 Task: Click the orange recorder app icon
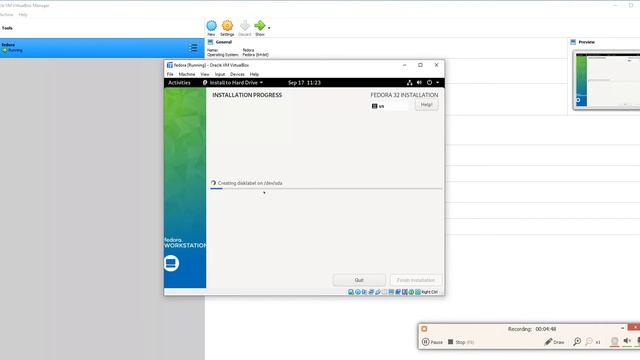pyautogui.click(x=424, y=329)
